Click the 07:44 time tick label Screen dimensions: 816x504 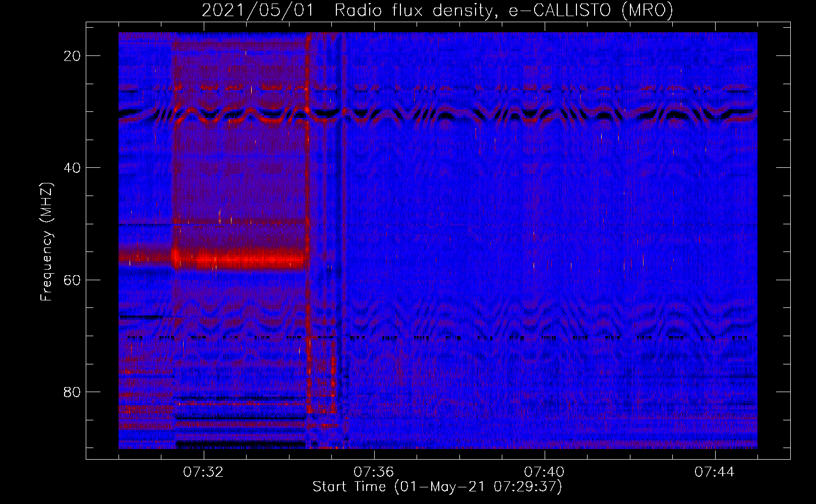(x=715, y=472)
